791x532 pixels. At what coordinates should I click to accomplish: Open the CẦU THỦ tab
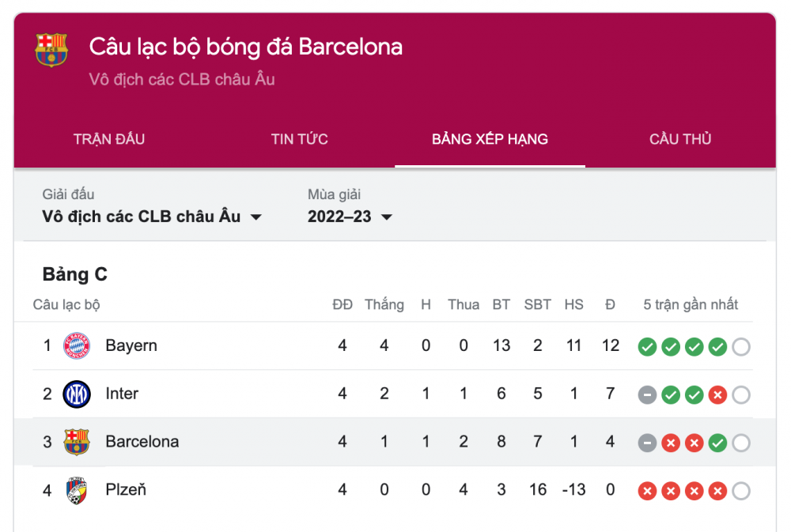tap(680, 139)
